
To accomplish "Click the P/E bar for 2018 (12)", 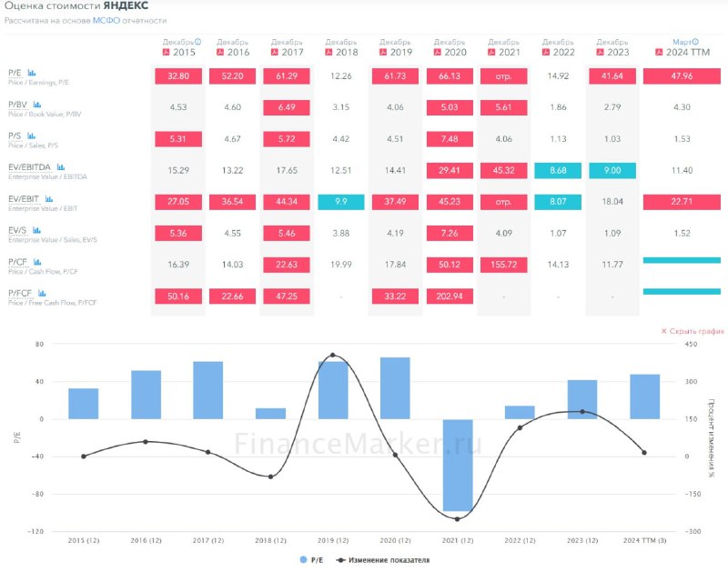I will pos(270,414).
